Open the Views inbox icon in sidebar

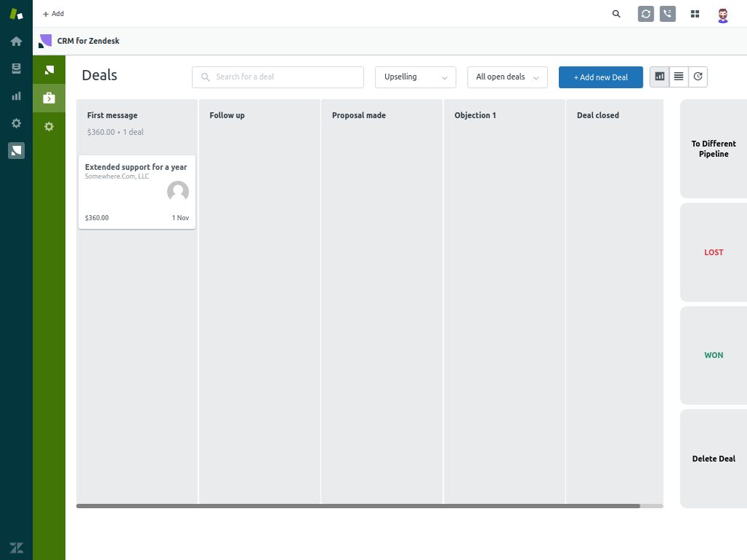pyautogui.click(x=16, y=69)
